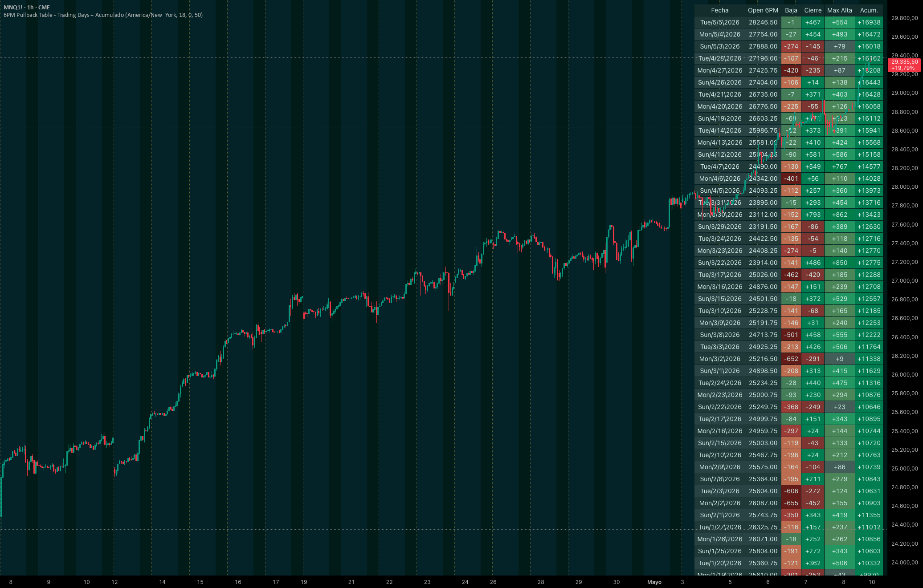Click the Open 6PM value 27754.00
The image size is (923, 588).
[x=763, y=34]
